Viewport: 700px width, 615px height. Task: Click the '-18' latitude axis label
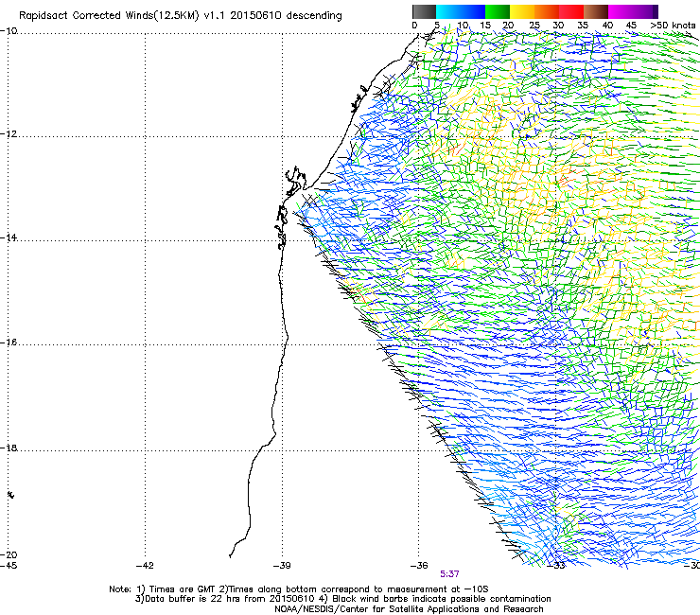9,448
